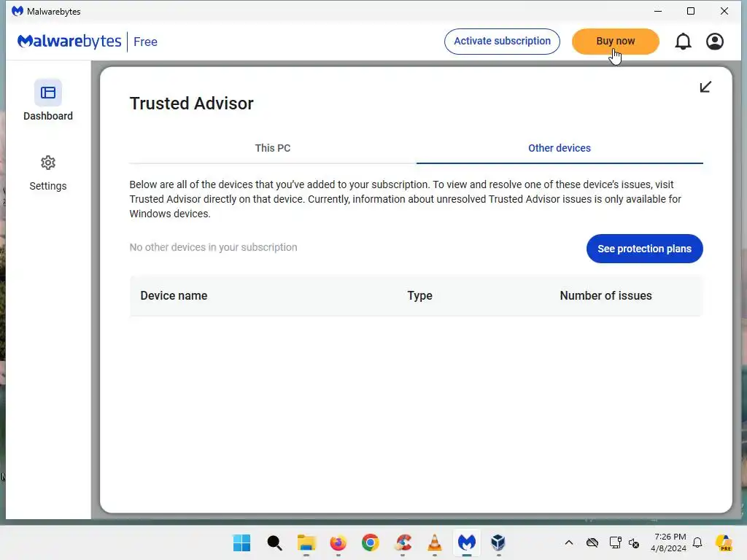The width and height of the screenshot is (747, 560).
Task: Click the Trusted Advisor heading
Action: tap(192, 104)
